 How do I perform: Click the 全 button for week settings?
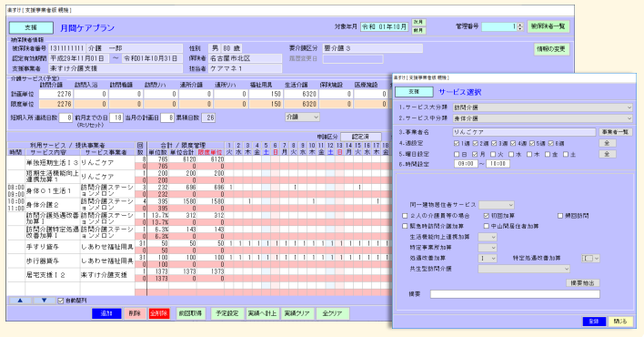click(x=607, y=143)
